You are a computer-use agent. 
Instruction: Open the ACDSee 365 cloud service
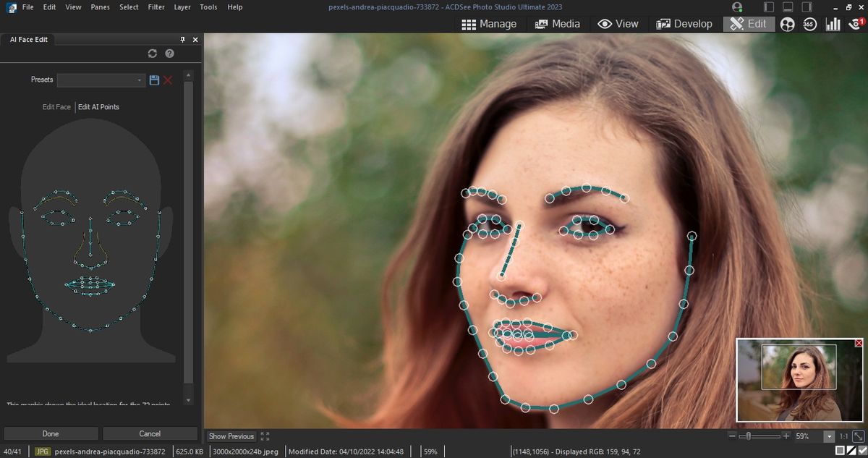pos(809,24)
